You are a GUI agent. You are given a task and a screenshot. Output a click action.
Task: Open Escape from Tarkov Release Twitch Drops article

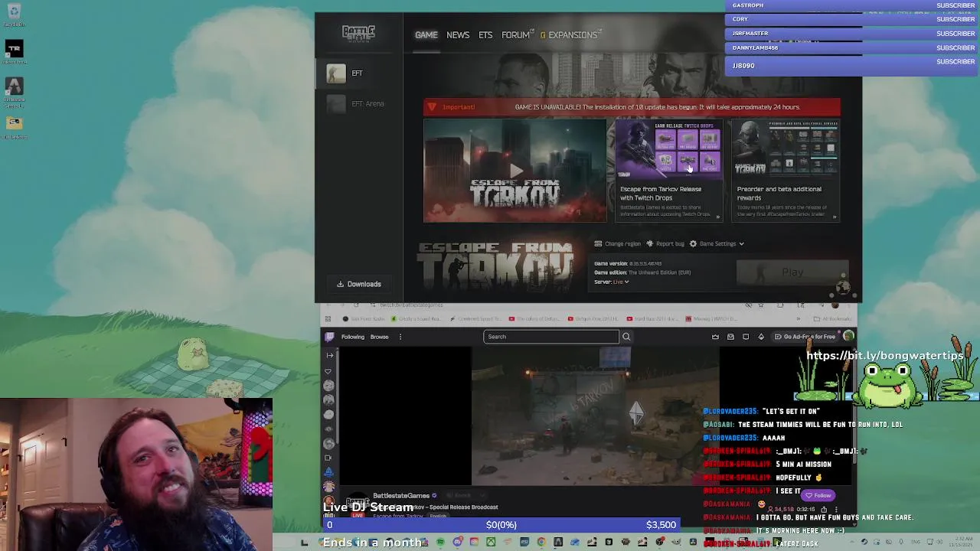click(668, 170)
